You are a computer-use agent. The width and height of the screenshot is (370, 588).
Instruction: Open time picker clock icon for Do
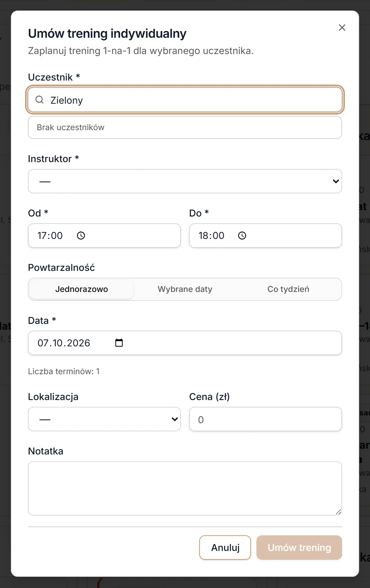(242, 236)
